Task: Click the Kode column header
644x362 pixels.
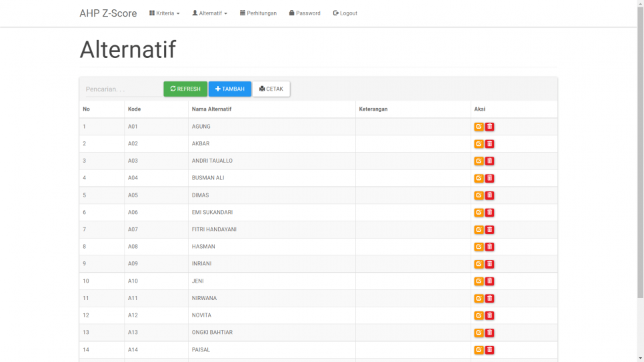Action: 134,109
